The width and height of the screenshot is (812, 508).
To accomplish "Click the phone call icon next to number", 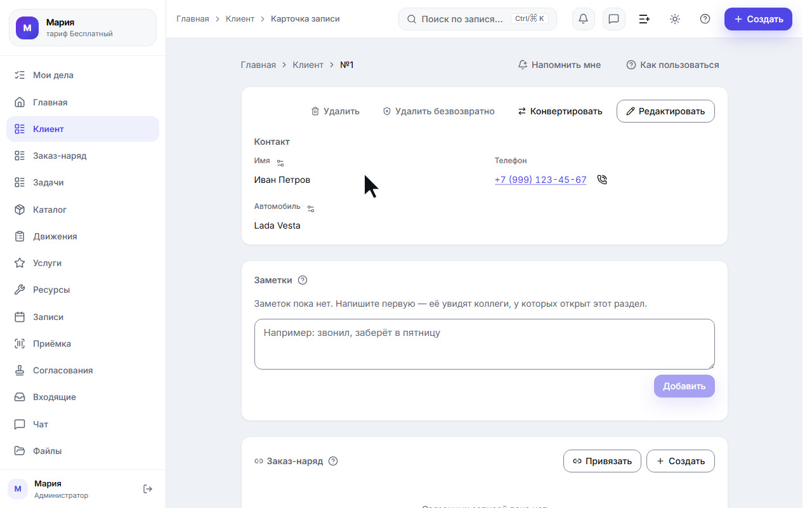I will (x=602, y=180).
